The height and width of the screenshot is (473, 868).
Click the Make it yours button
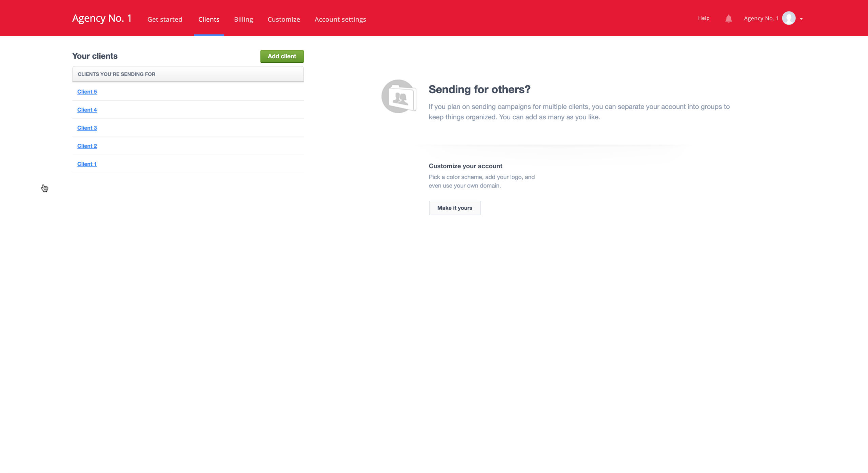coord(454,208)
